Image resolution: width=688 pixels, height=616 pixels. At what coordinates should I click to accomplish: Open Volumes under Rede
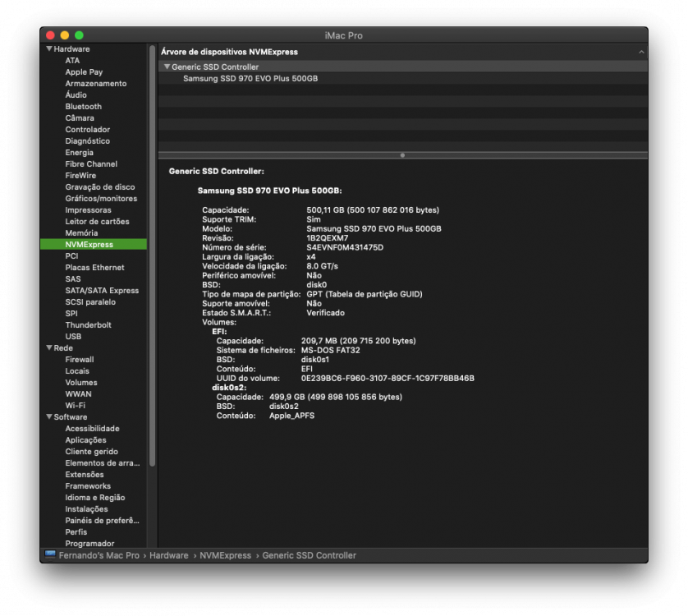(x=81, y=383)
